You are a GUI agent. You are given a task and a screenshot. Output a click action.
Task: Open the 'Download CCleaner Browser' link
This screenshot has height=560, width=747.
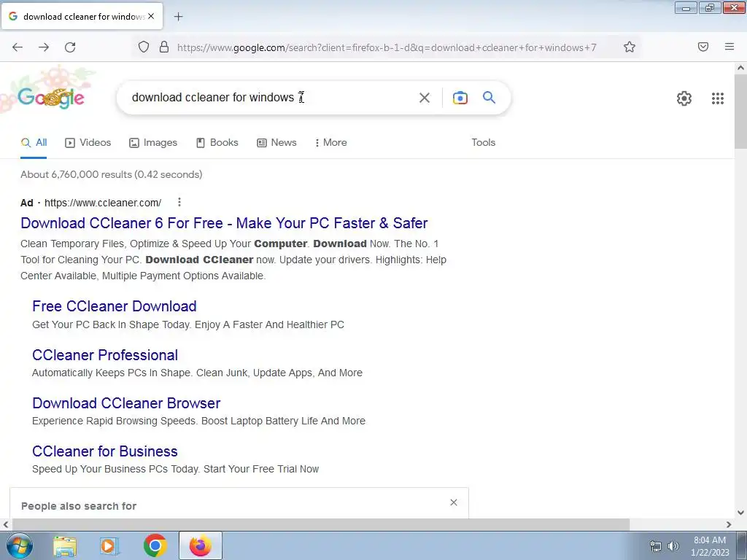[126, 402]
